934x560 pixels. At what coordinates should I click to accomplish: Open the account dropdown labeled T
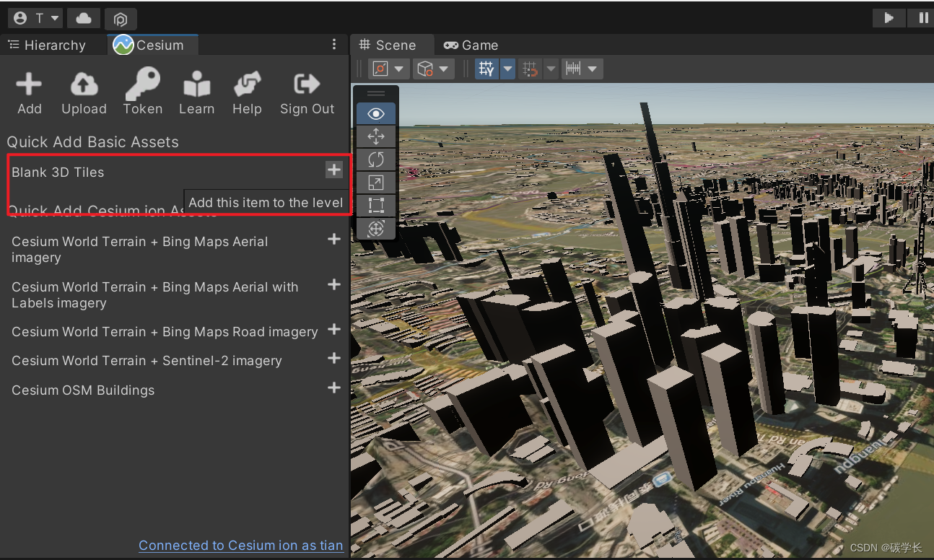point(36,18)
